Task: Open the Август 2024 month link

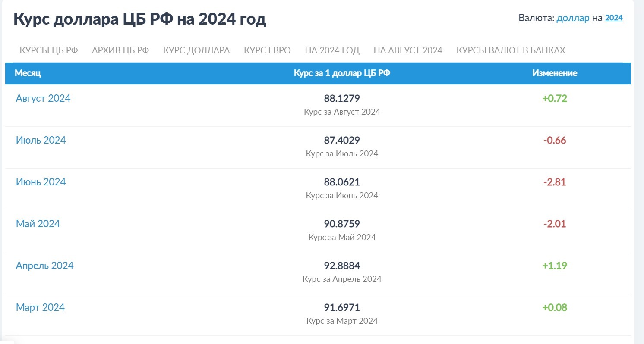Action: (43, 98)
